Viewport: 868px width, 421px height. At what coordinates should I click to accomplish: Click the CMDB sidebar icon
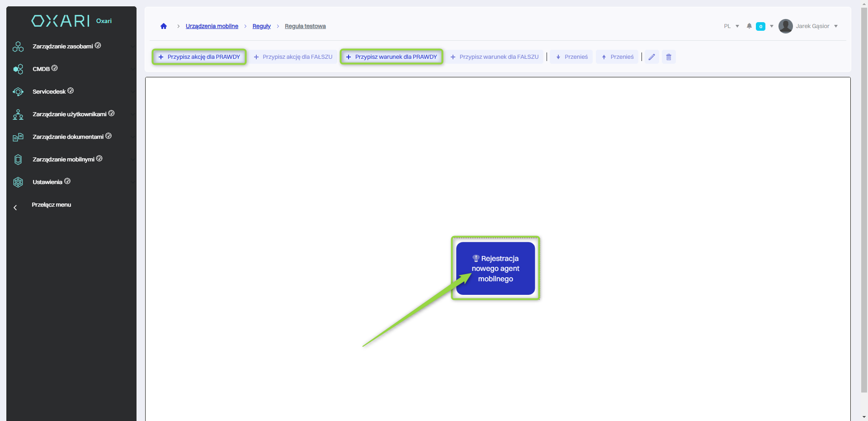pyautogui.click(x=18, y=69)
